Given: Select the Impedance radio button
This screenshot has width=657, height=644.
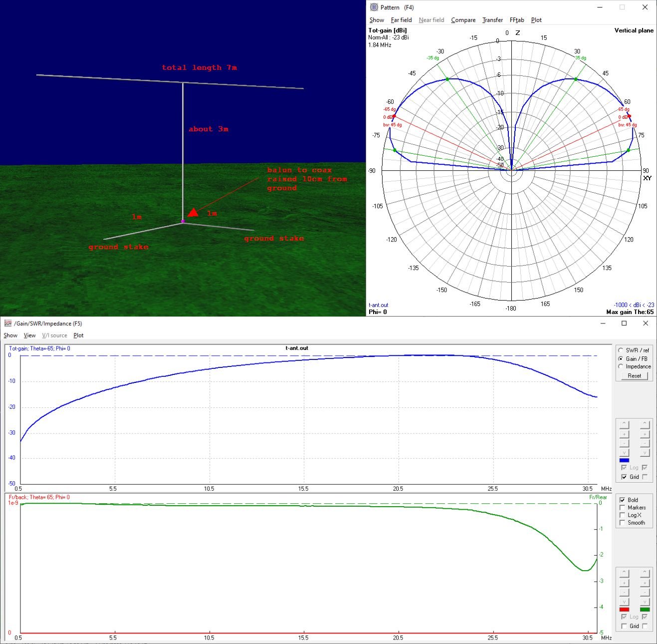Looking at the screenshot, I should coord(621,366).
